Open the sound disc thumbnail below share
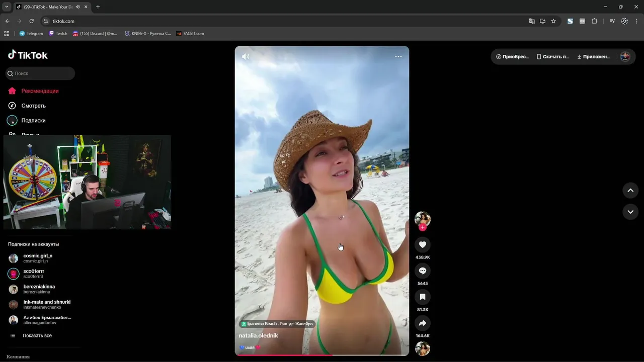The image size is (644, 362). [423, 348]
